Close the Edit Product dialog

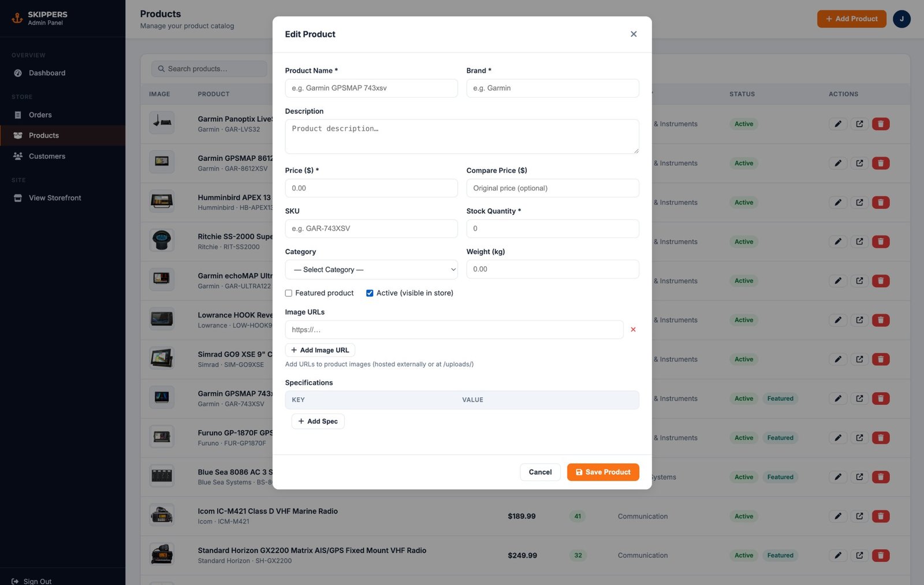[634, 34]
